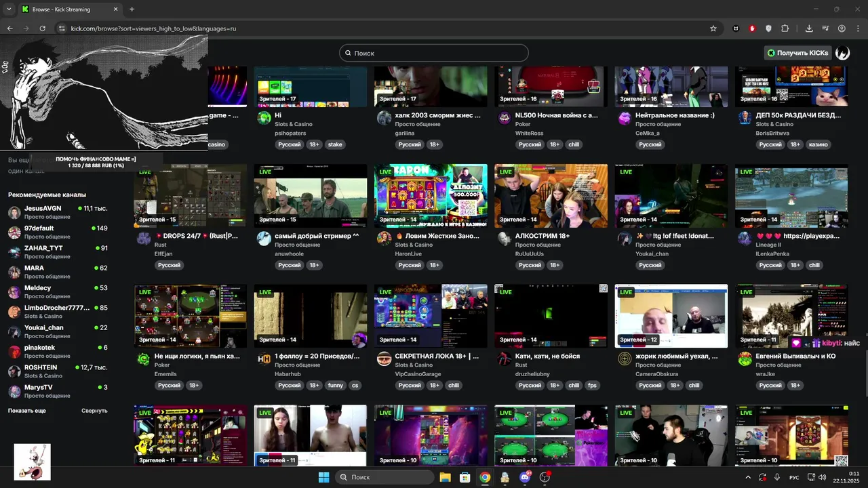Click the казино tag under BorisBritwva
Screen dimensions: 868x488
pyautogui.click(x=818, y=144)
